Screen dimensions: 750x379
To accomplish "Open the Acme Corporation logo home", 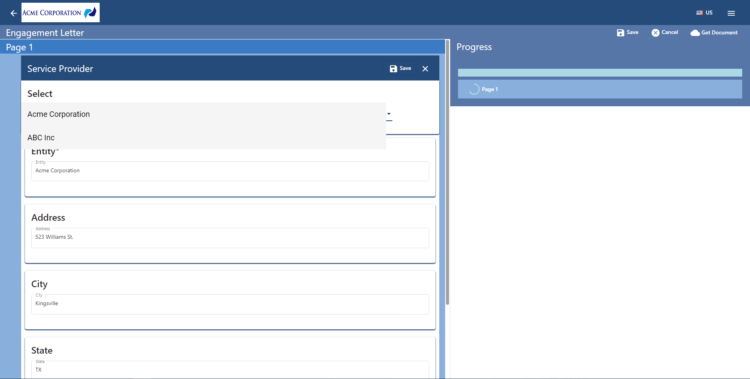I will point(60,12).
